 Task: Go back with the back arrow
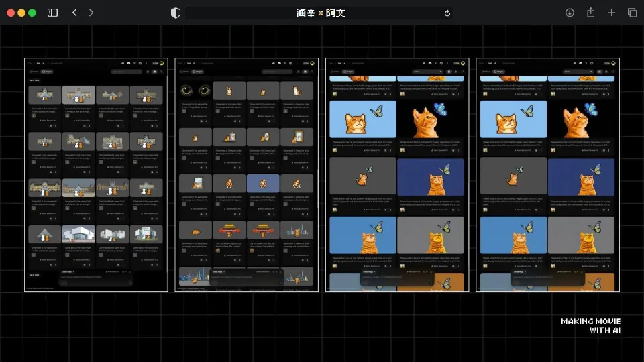point(74,13)
